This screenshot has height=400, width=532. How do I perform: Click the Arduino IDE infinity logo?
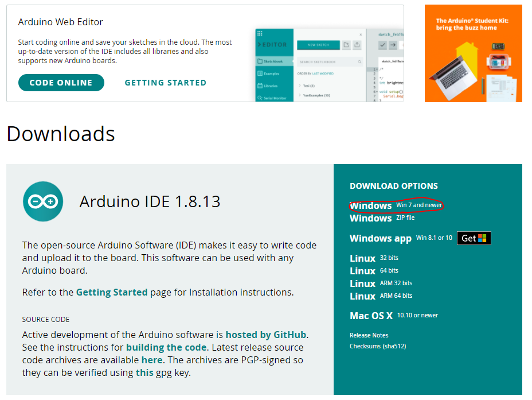click(43, 201)
